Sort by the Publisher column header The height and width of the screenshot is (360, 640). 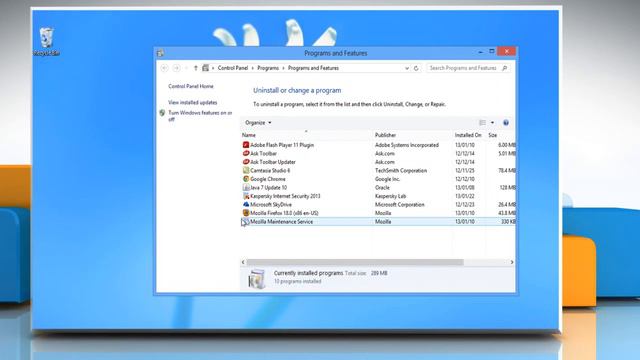(413, 135)
